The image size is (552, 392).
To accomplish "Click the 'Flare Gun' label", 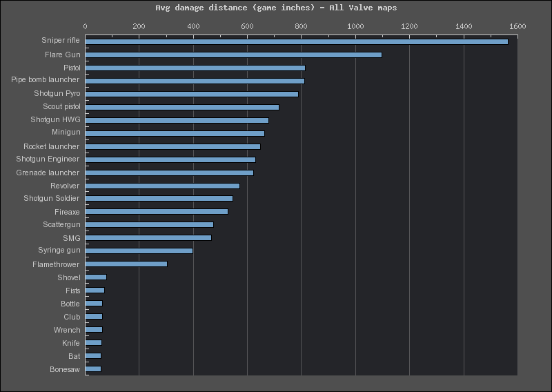I will tap(63, 55).
